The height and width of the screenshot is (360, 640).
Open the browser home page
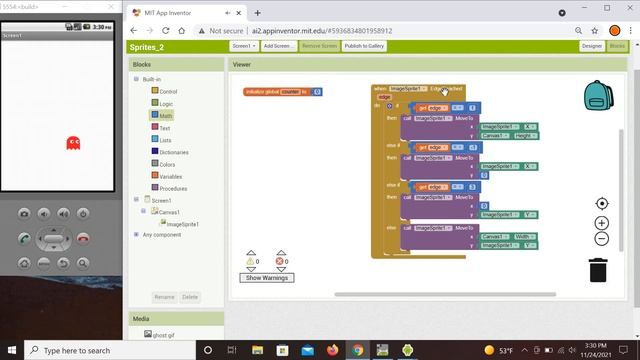tap(182, 31)
